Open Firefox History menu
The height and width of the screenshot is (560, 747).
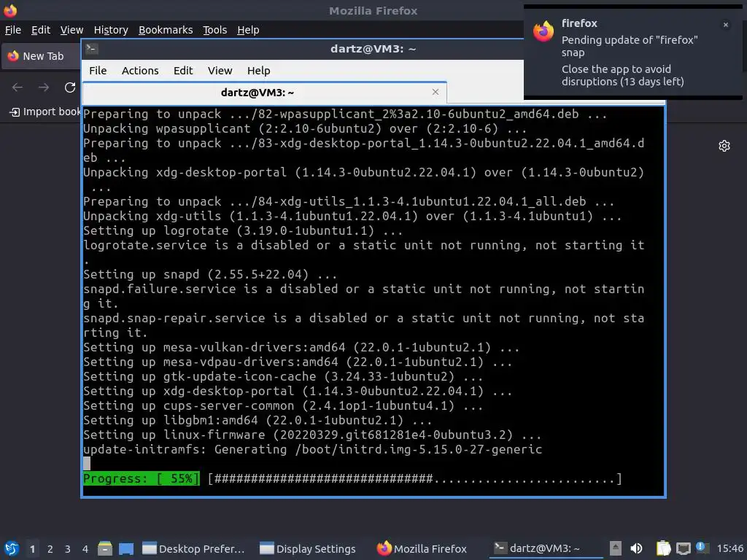111,30
